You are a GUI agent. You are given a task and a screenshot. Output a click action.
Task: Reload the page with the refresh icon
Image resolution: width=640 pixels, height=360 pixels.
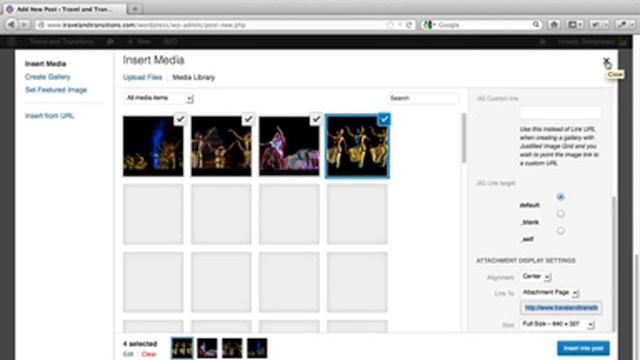(x=409, y=25)
